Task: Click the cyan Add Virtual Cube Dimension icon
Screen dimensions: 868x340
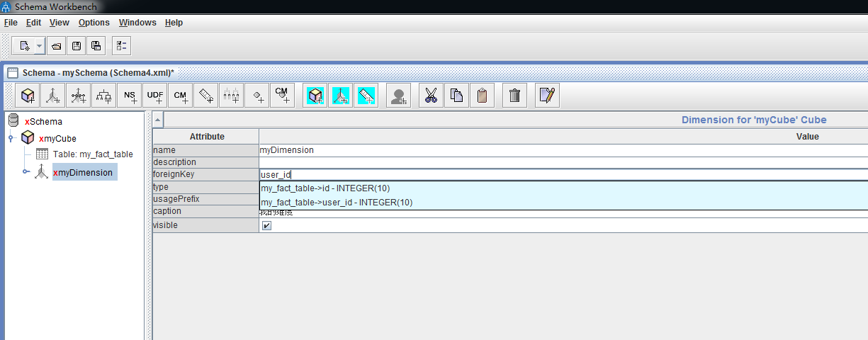Action: pos(341,95)
